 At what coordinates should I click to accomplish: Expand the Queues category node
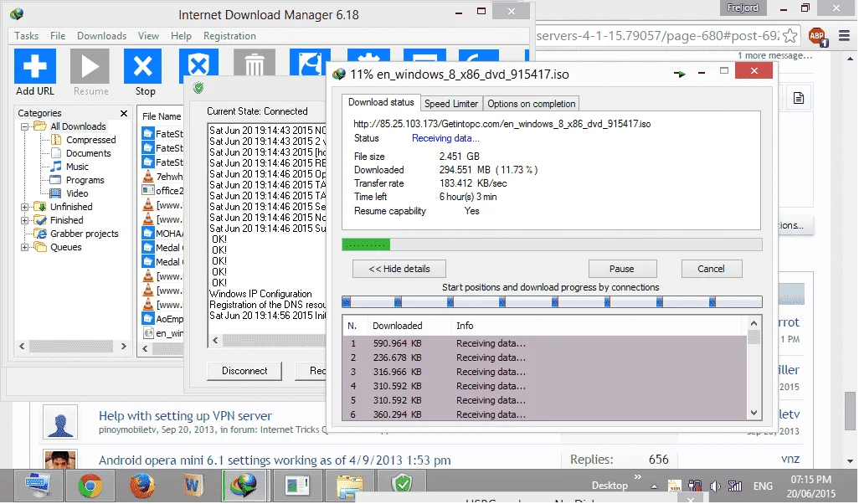click(24, 247)
